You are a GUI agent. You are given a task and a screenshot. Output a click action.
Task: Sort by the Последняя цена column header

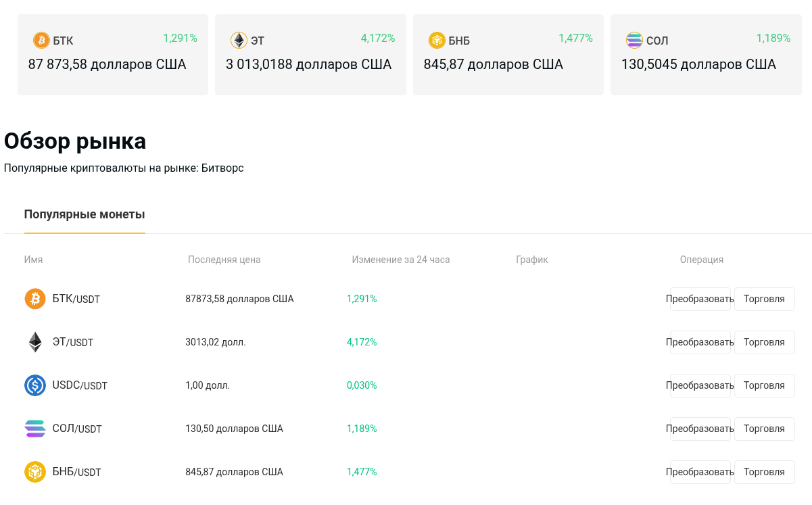pos(224,260)
